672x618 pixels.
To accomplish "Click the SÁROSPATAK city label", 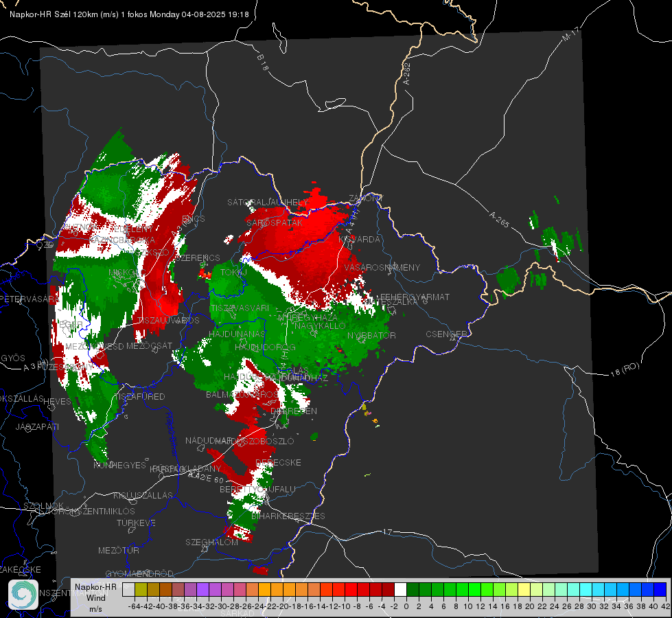I will (x=275, y=222).
